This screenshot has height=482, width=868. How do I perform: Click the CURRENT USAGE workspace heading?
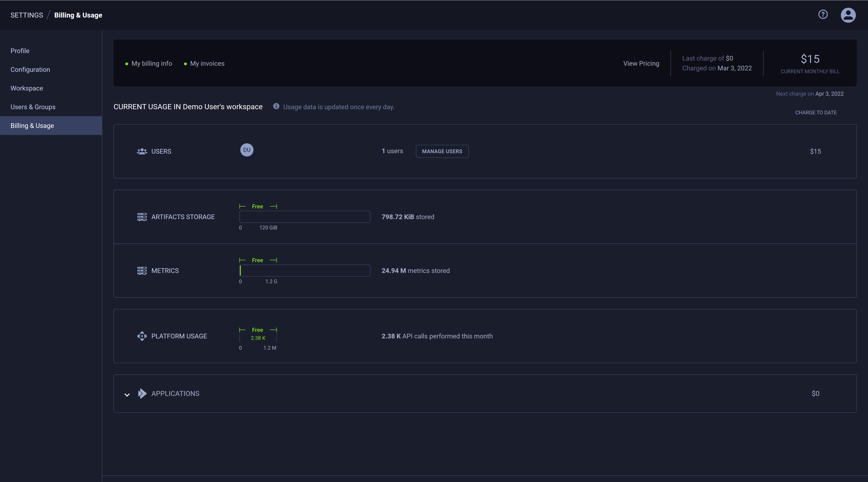click(188, 107)
